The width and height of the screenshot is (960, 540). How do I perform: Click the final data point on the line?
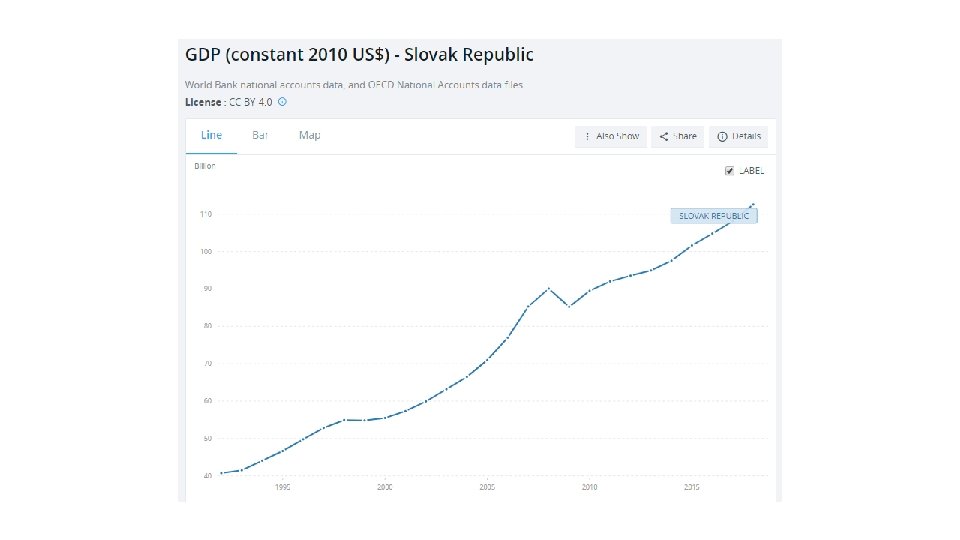pos(753,204)
